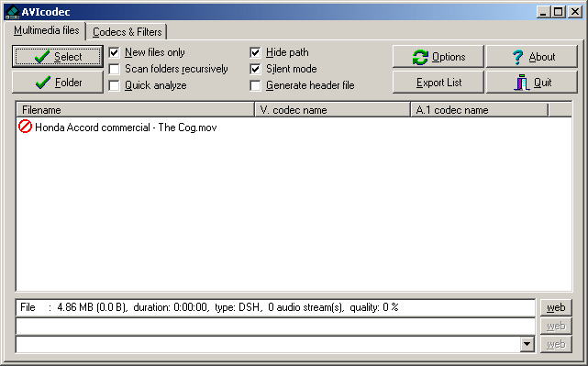Quit the application with the Quit button
588x366 pixels.
pos(532,83)
